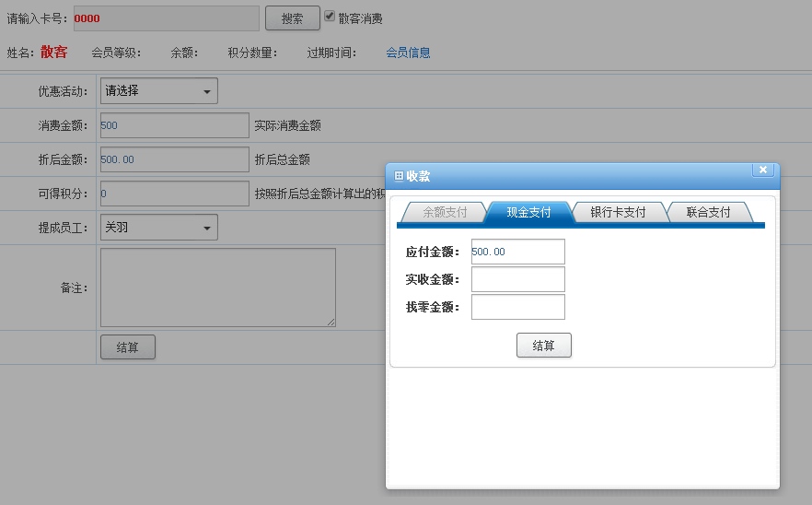Select the 现金支付 tab
Image resolution: width=812 pixels, height=505 pixels.
coord(528,213)
